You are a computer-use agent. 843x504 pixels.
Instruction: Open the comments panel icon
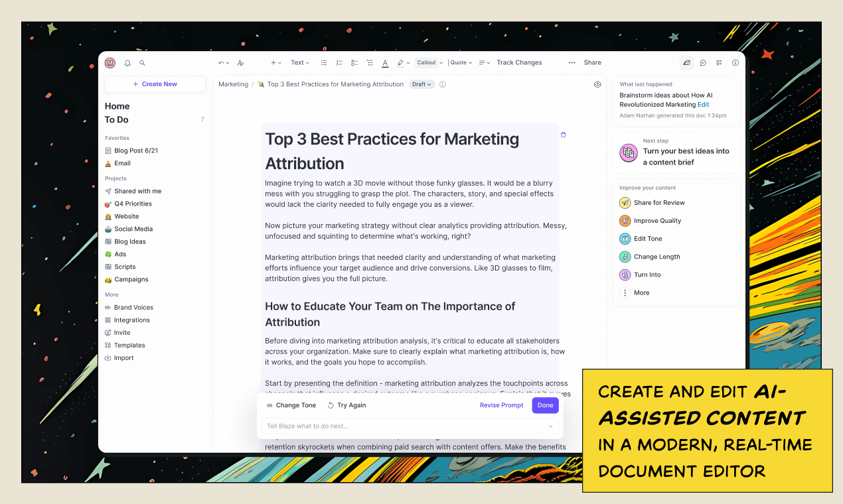pyautogui.click(x=703, y=63)
